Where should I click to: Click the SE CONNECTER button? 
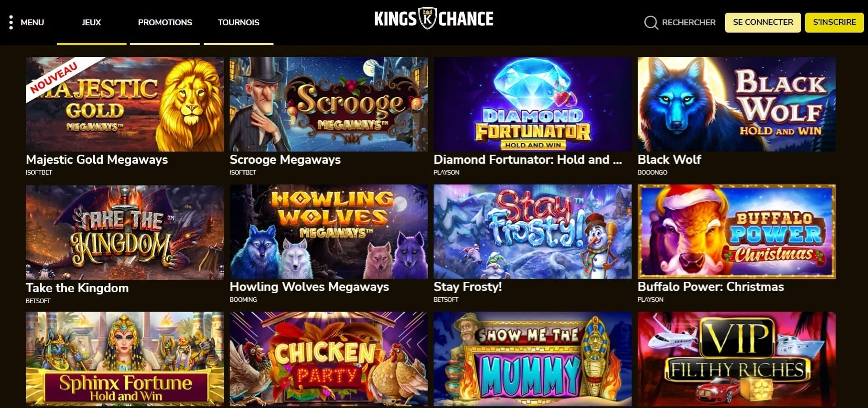[x=763, y=22]
